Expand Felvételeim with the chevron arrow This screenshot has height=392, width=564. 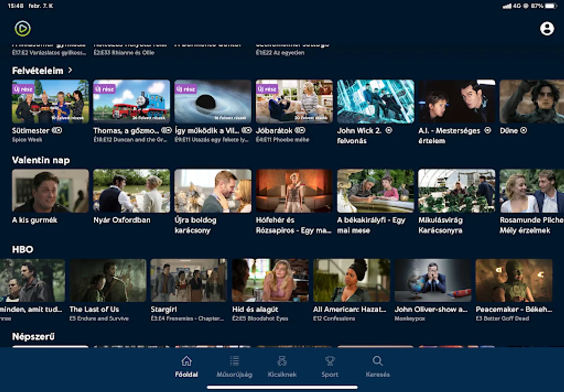[70, 70]
